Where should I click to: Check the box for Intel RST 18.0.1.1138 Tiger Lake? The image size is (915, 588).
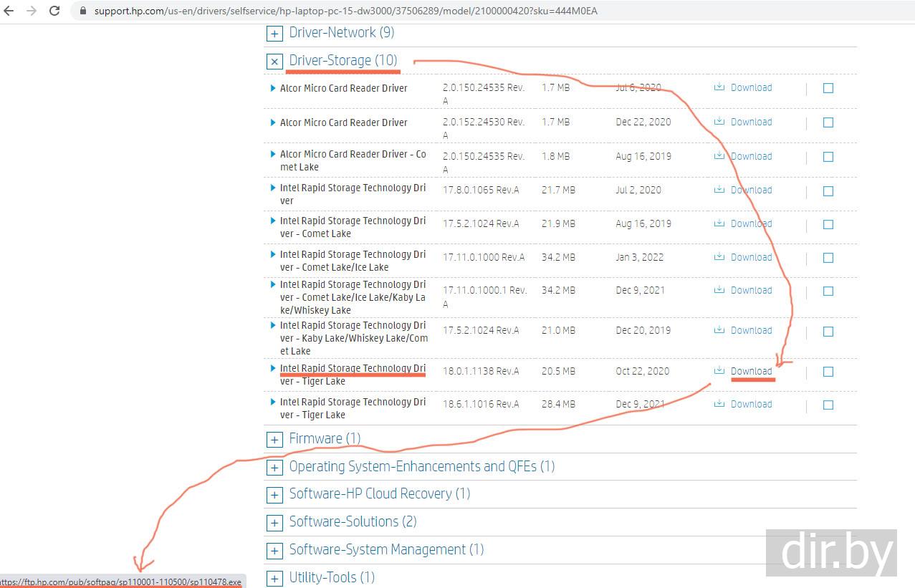coord(828,372)
